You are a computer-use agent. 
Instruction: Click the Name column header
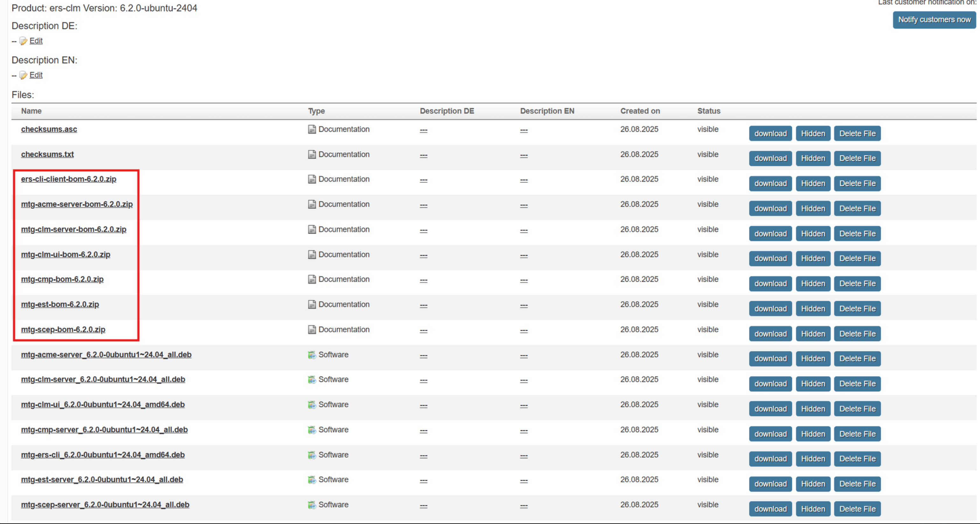tap(31, 111)
